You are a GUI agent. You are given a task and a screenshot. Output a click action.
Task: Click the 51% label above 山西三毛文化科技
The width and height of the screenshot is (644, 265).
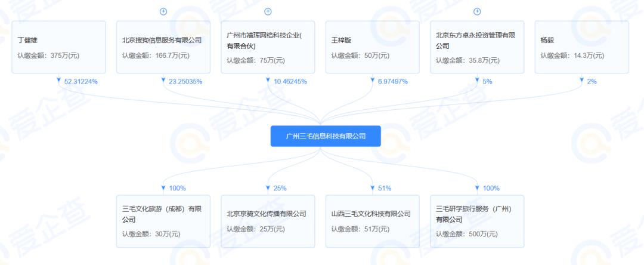385,188
